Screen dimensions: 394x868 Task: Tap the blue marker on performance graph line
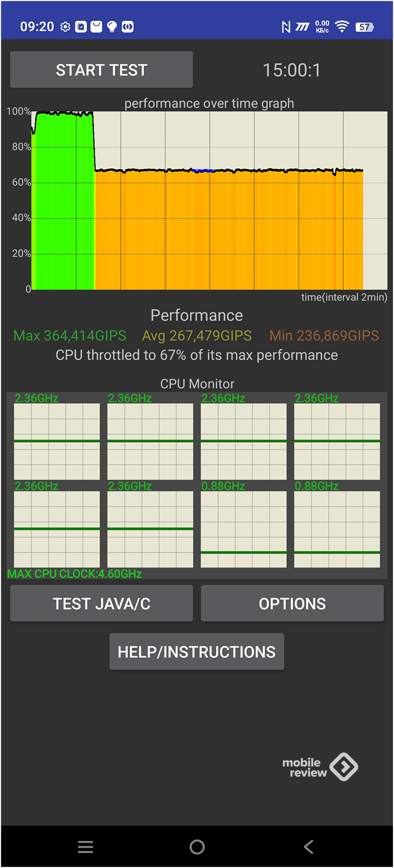tap(203, 170)
